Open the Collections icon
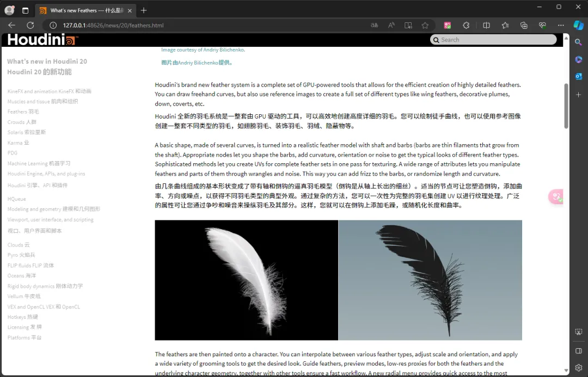Screen dimensions: 588x377 pyautogui.click(x=524, y=25)
